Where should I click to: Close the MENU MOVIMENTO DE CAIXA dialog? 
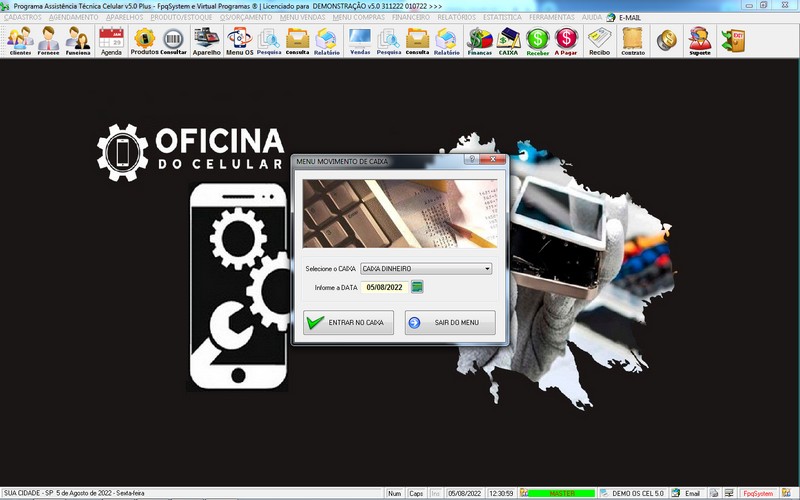(493, 159)
